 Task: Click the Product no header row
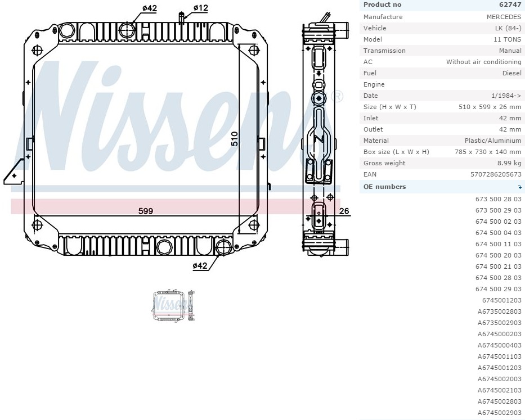tap(442, 5)
